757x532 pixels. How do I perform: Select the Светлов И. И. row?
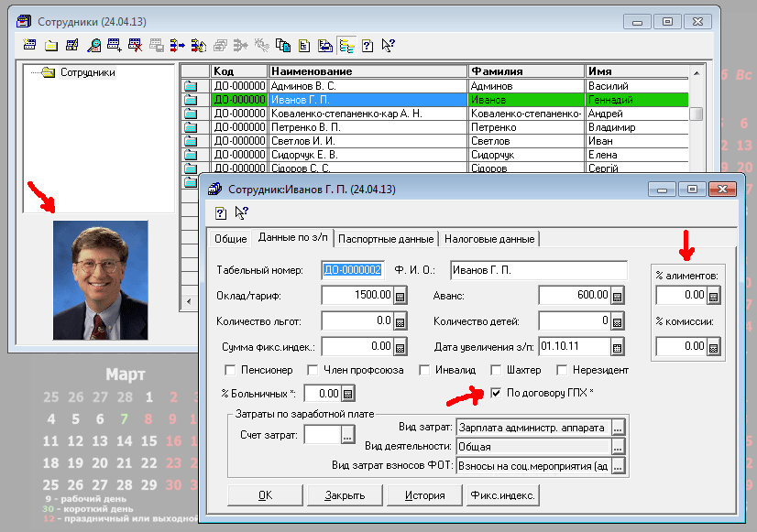click(435, 141)
